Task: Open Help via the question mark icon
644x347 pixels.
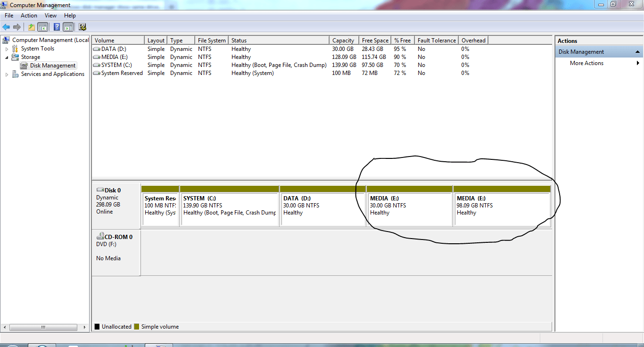Action: (x=57, y=27)
